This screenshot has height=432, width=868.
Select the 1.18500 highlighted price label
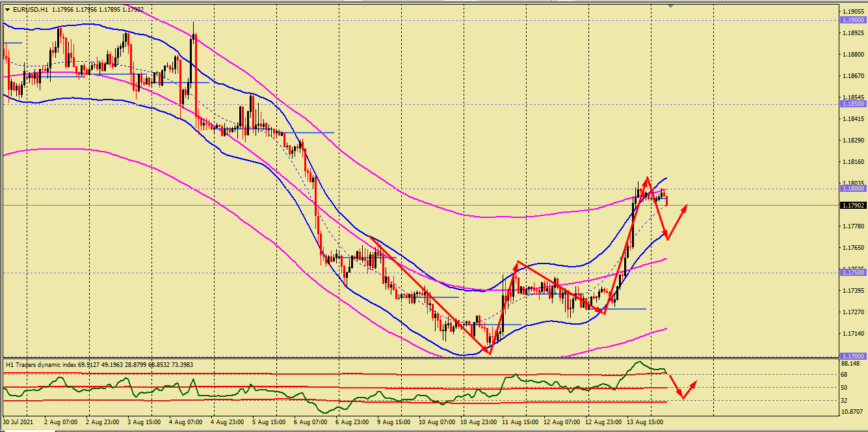pyautogui.click(x=852, y=104)
